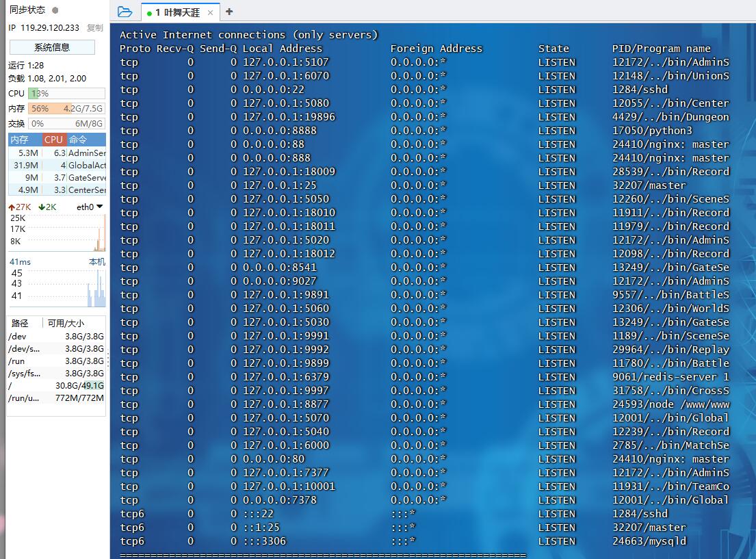Screen dimensions: 756x559
Task: Select the /run/u... disk row
Action: pos(56,398)
